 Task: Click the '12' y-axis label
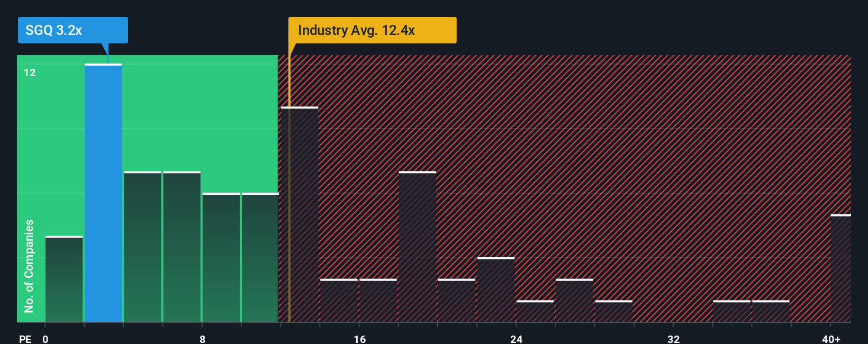30,73
